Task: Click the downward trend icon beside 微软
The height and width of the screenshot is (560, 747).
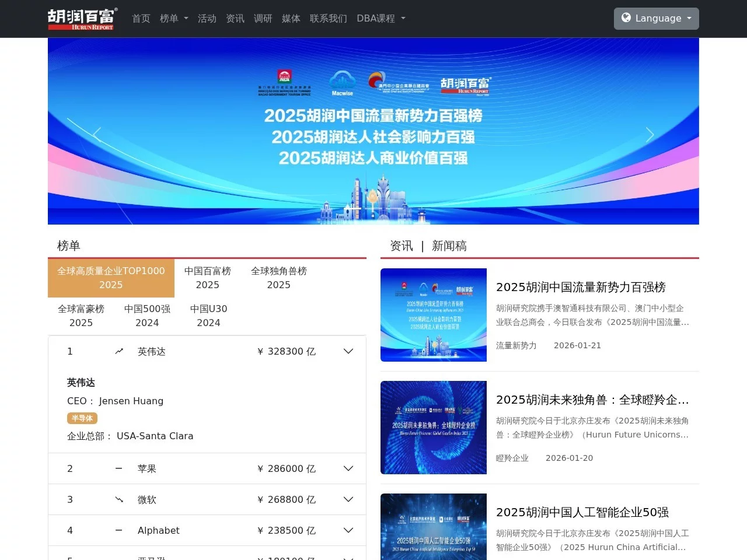Action: tap(119, 499)
